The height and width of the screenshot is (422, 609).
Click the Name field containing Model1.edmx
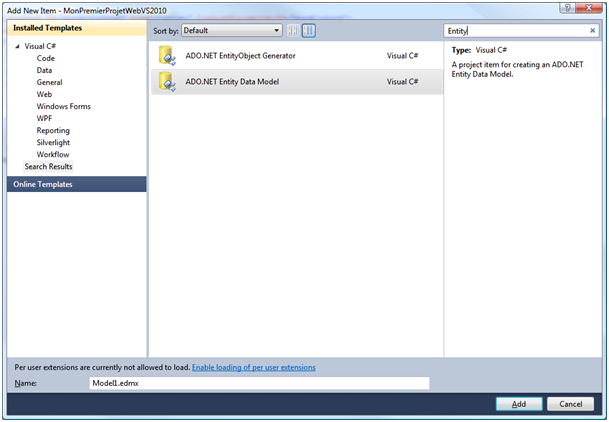coord(258,383)
